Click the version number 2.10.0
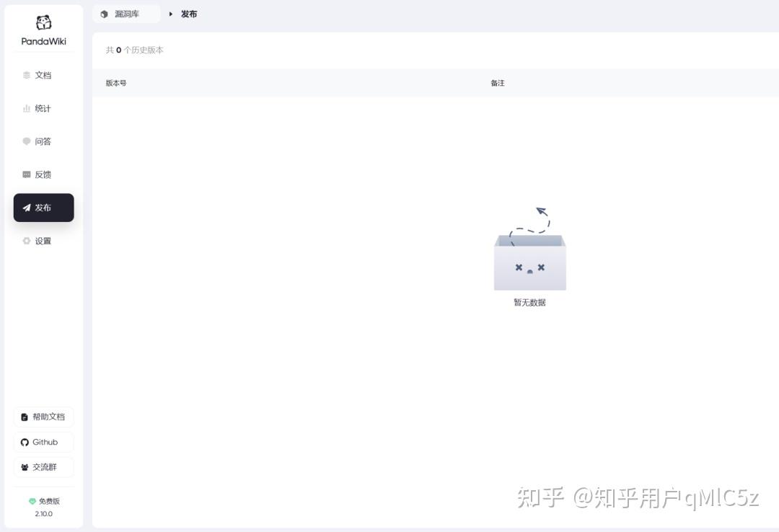The image size is (779, 532). point(44,514)
